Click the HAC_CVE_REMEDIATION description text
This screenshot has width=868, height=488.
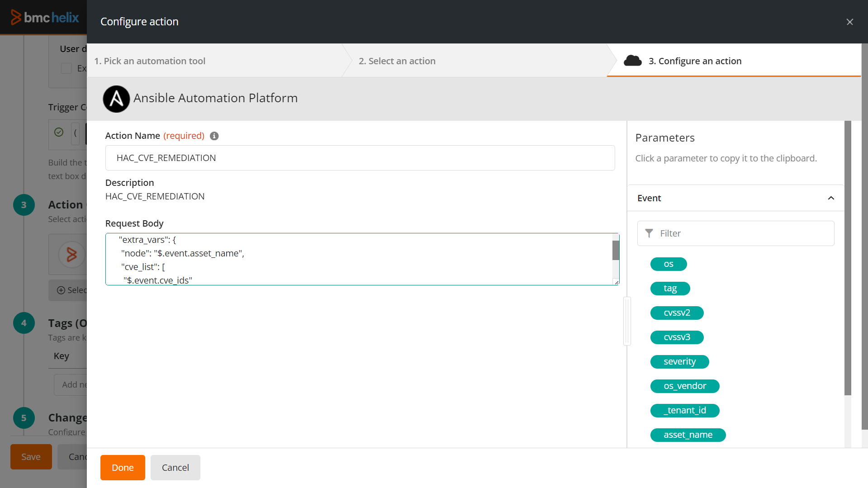point(155,196)
